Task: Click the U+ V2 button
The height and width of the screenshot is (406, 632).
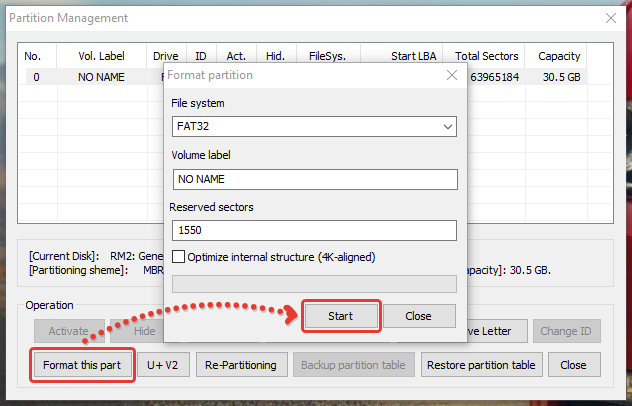Action: (x=163, y=365)
